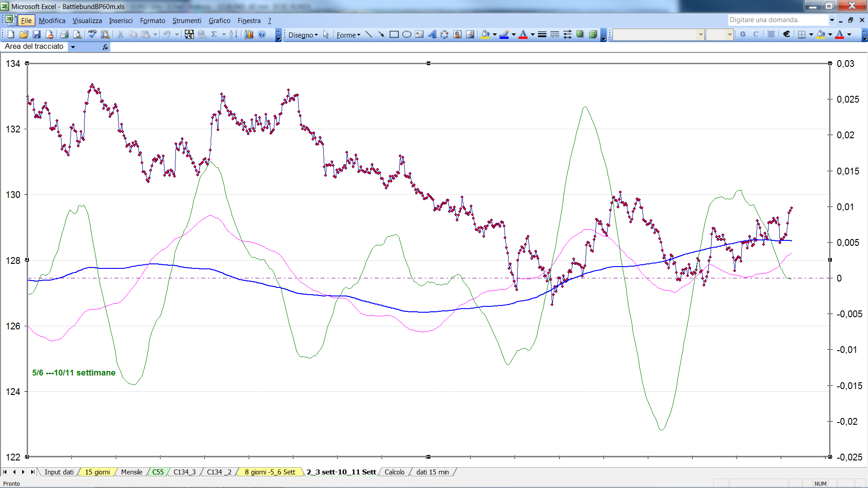Viewport: 868px width, 488px height.
Task: Insert Picture from file icon
Action: pyautogui.click(x=470, y=34)
